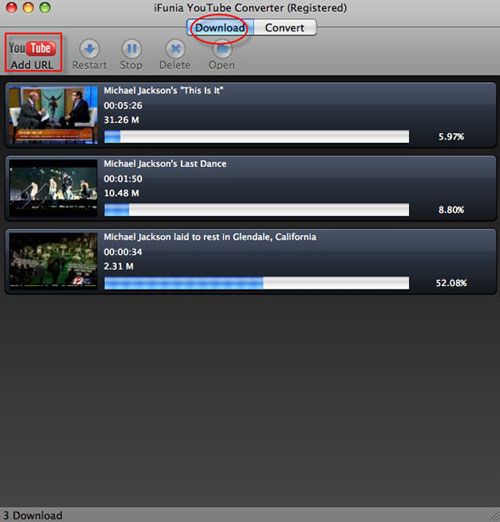Click the "This Is It" progress bar

257,137
